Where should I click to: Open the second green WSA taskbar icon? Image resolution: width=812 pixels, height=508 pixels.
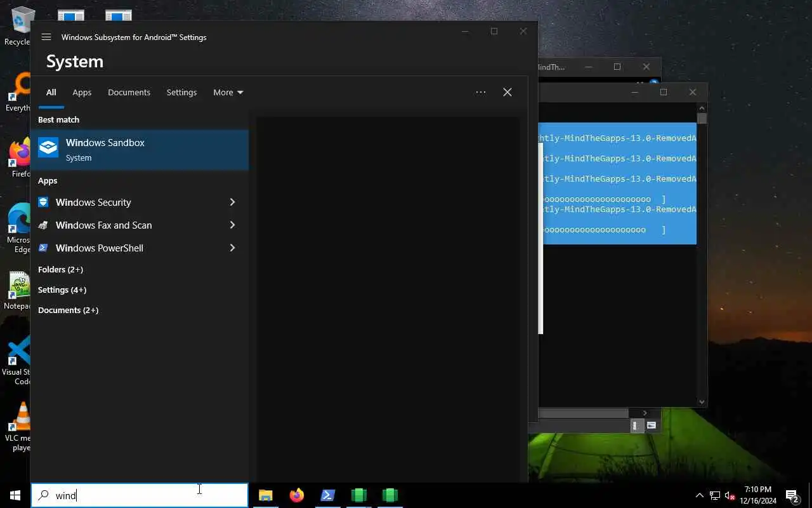tap(390, 495)
